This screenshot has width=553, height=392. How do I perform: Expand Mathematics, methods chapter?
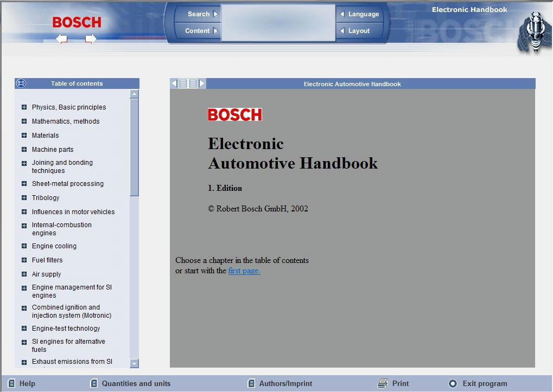click(x=24, y=121)
